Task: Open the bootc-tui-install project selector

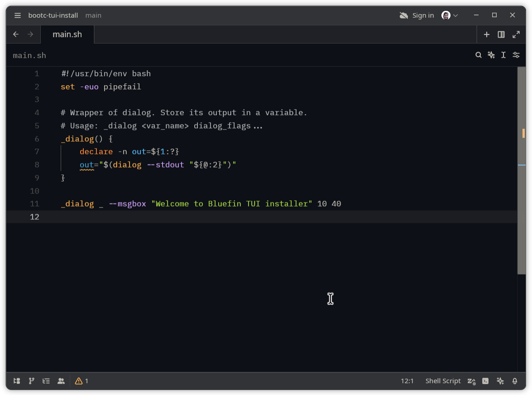Action: coord(53,15)
